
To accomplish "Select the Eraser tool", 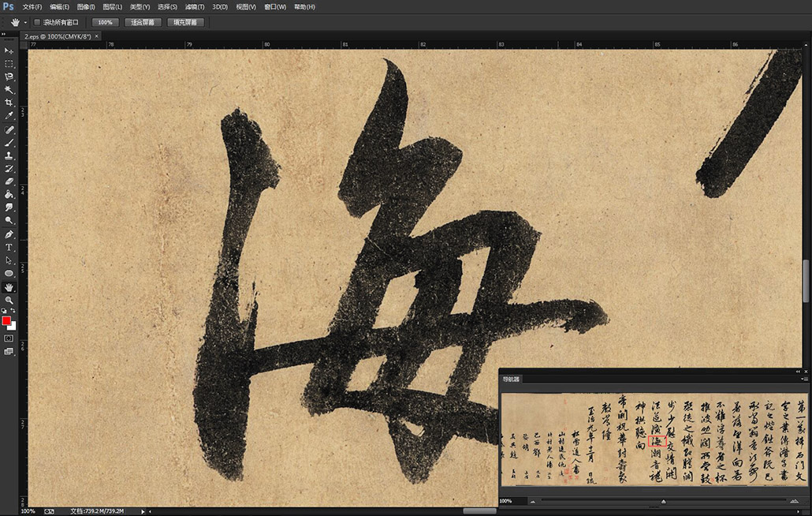I will (x=9, y=181).
